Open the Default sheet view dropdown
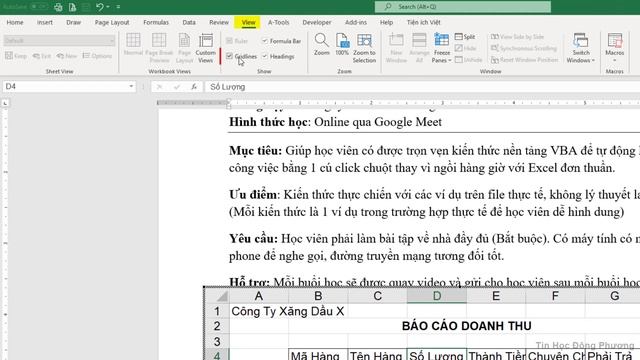Image resolution: width=640 pixels, height=360 pixels. coord(59,40)
